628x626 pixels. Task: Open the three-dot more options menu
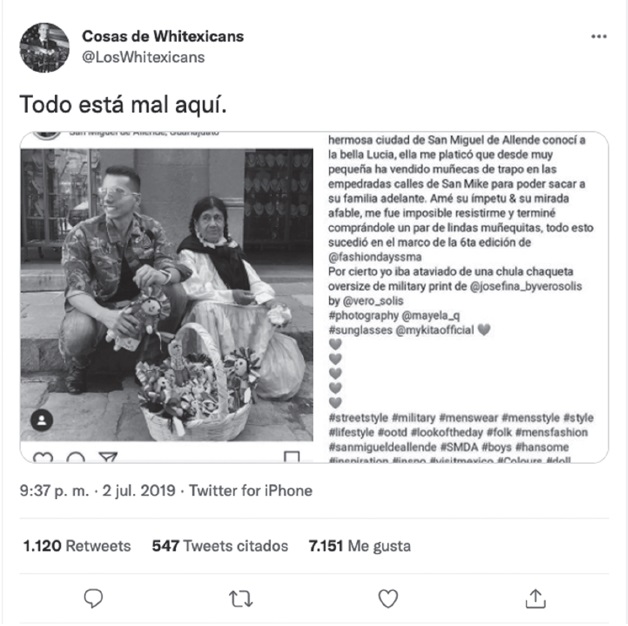599,36
